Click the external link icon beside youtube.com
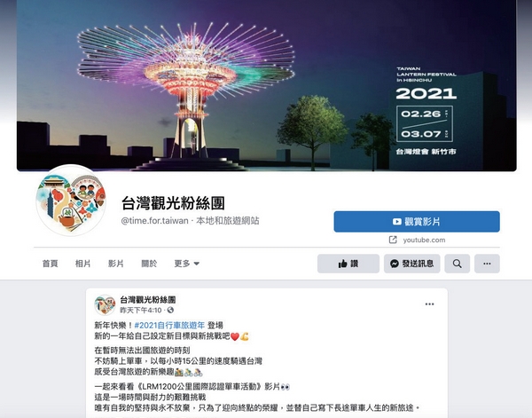Viewport: 532px width, 418px height. [x=393, y=240]
